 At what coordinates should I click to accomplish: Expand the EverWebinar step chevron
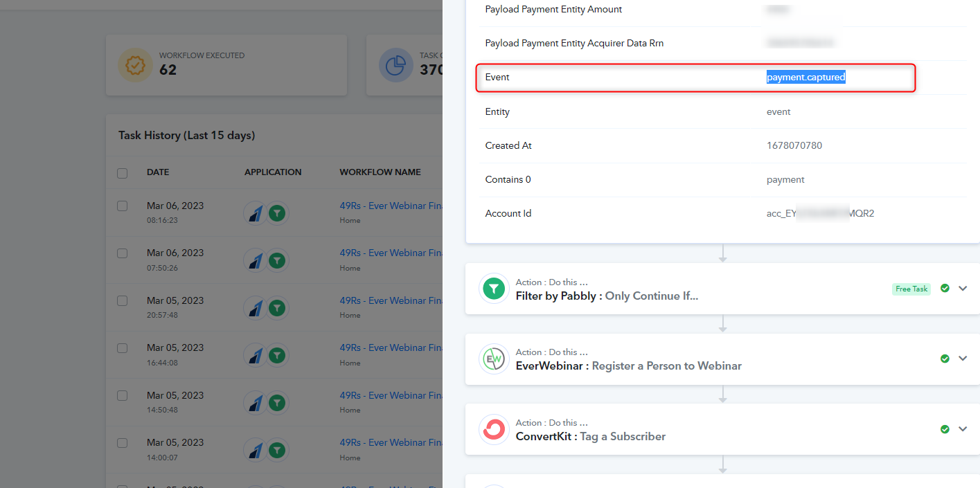click(963, 359)
